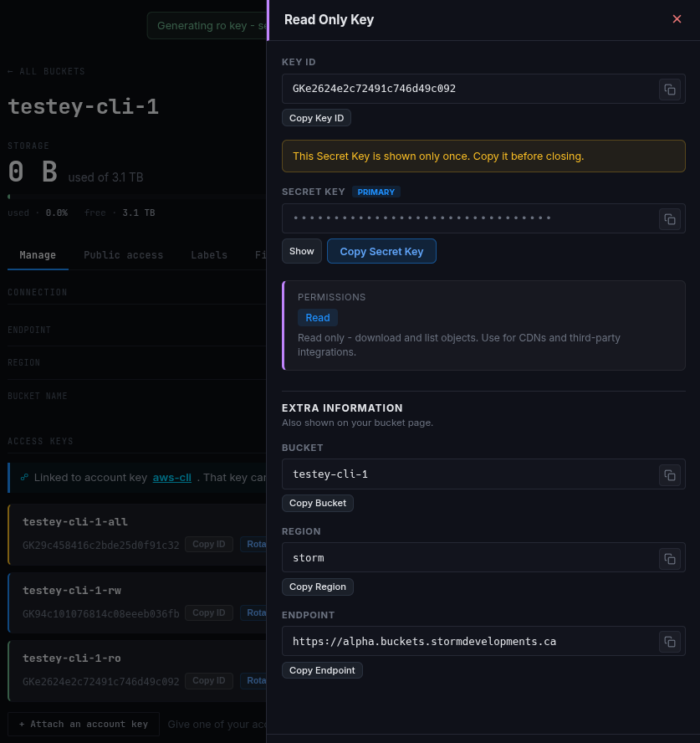The width and height of the screenshot is (700, 743).
Task: Open the aws-cli account key link
Action: 172,478
